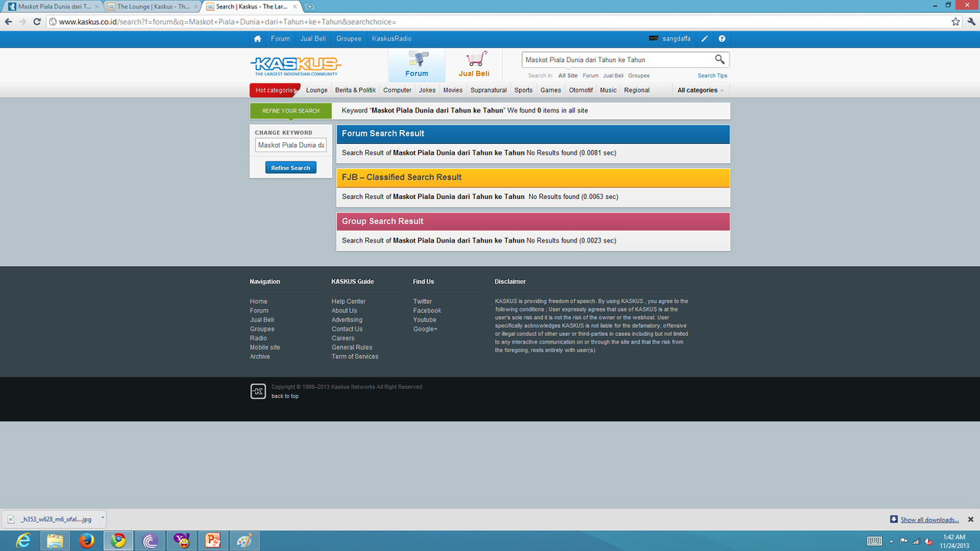Open the download item arrow menu
Screen dimensions: 980x551
click(103, 518)
